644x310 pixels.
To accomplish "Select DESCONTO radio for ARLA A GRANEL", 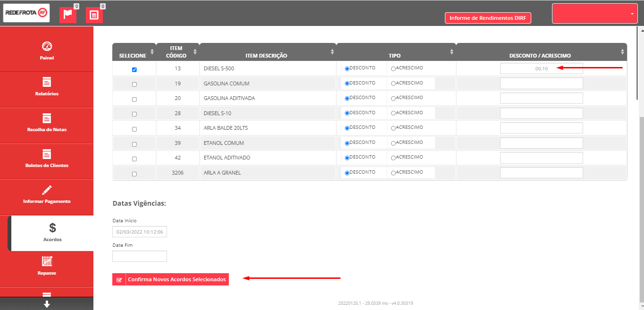I will (347, 173).
